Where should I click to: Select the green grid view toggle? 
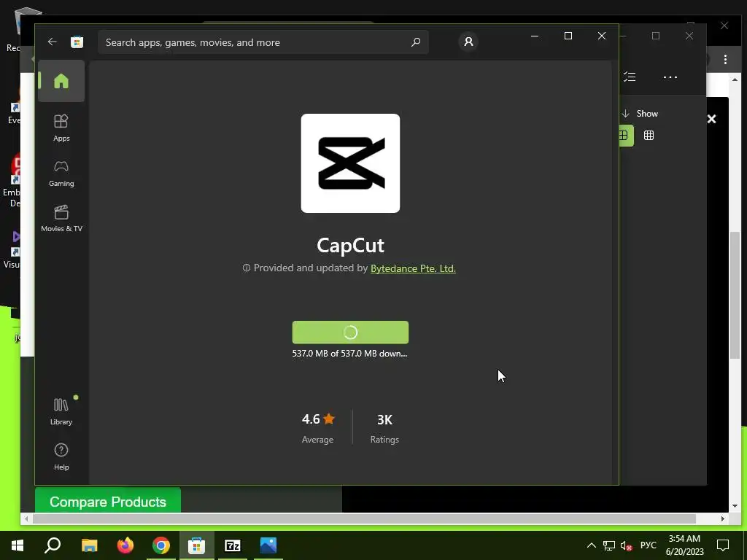point(624,135)
